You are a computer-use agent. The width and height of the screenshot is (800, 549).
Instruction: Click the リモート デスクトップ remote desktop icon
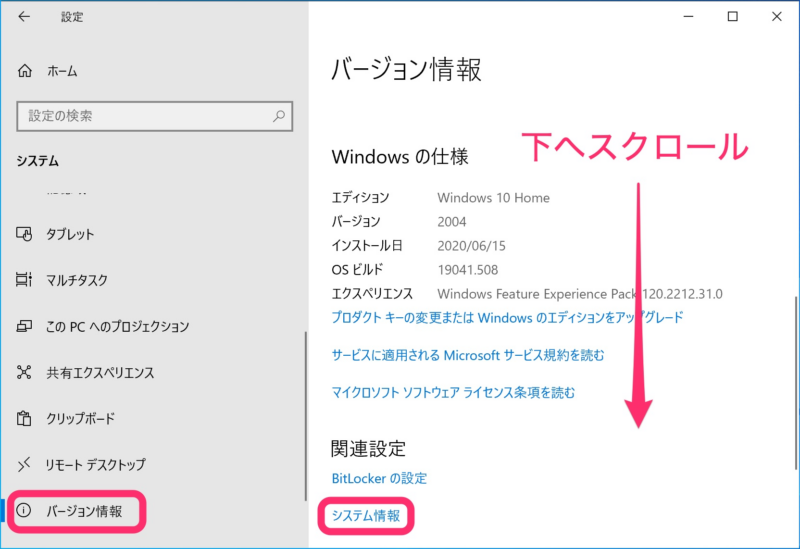tap(24, 464)
